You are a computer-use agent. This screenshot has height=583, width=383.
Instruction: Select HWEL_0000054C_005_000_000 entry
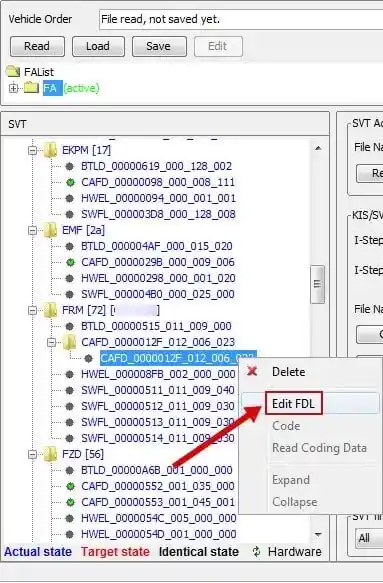click(159, 518)
